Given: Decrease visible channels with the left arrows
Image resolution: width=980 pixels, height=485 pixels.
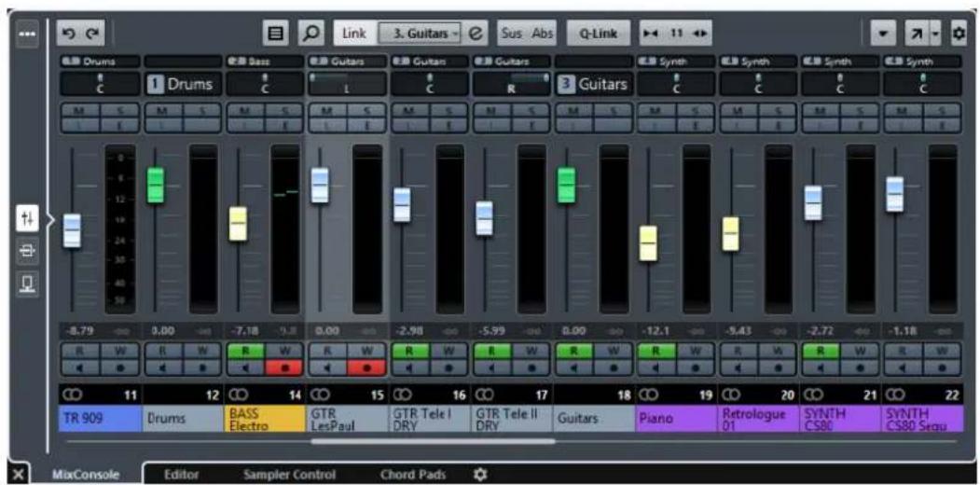Looking at the screenshot, I should pyautogui.click(x=652, y=34).
